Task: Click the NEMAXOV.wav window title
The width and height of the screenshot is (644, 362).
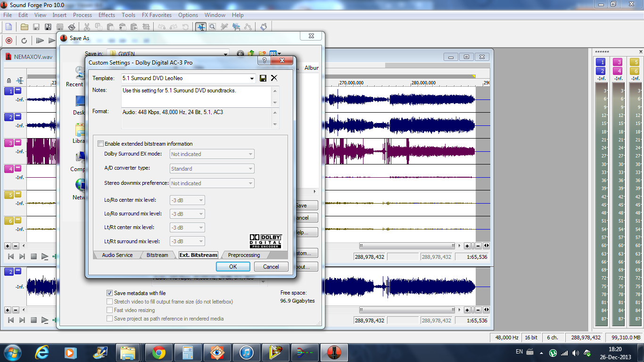Action: 34,57
